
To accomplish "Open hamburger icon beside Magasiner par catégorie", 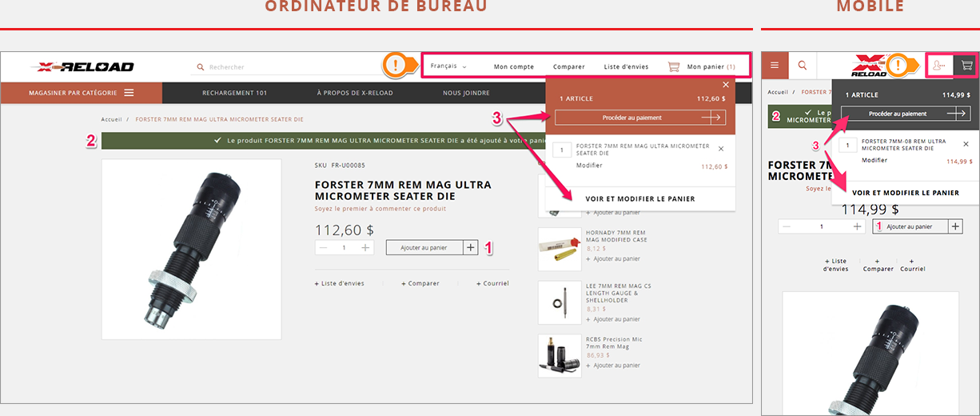I will tap(129, 93).
